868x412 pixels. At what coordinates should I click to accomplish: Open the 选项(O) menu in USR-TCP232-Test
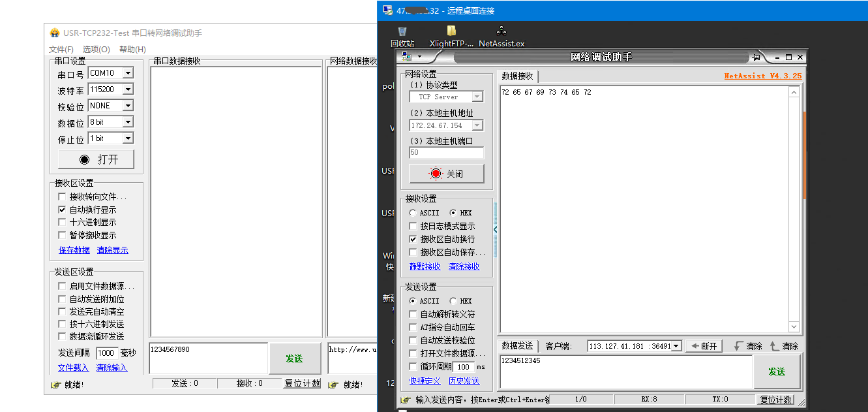(96, 50)
